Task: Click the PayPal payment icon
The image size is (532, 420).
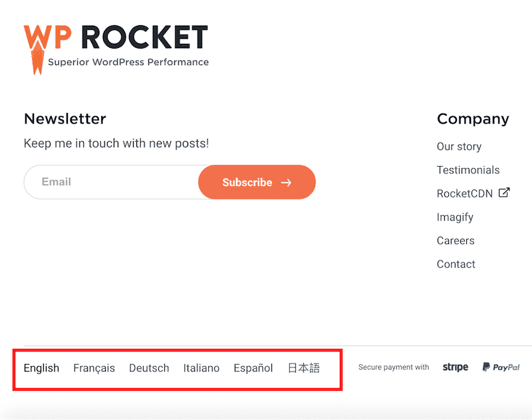Action: [x=500, y=367]
